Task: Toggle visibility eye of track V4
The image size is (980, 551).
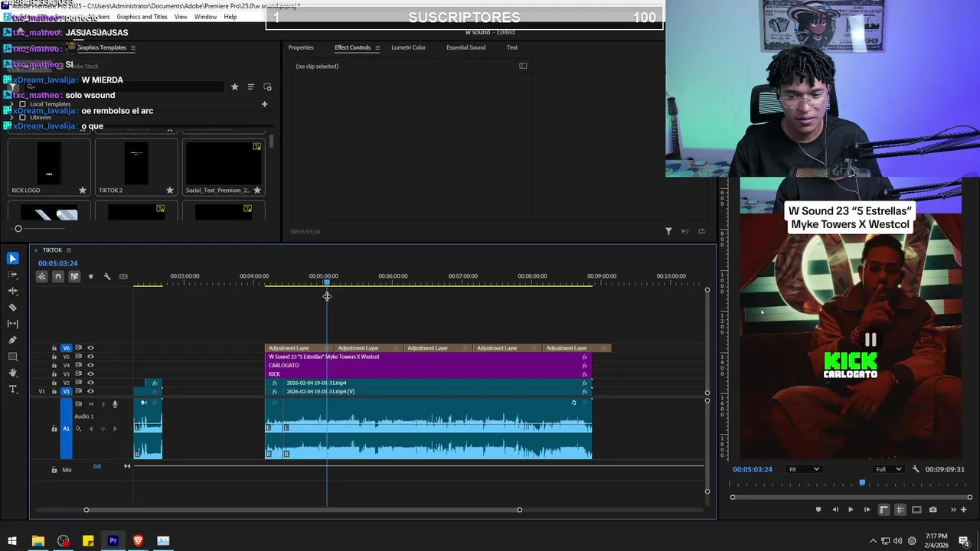Action: 90,365
